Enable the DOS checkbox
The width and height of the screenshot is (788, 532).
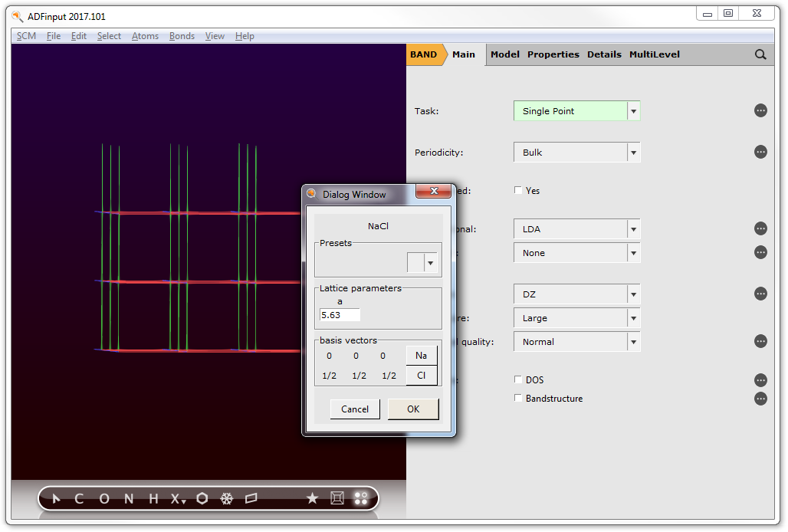click(x=518, y=379)
